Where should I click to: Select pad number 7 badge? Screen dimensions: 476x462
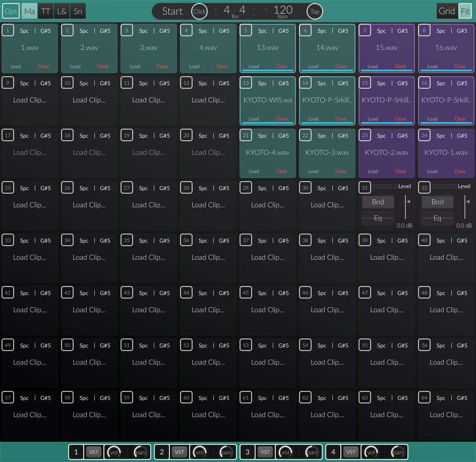365,31
